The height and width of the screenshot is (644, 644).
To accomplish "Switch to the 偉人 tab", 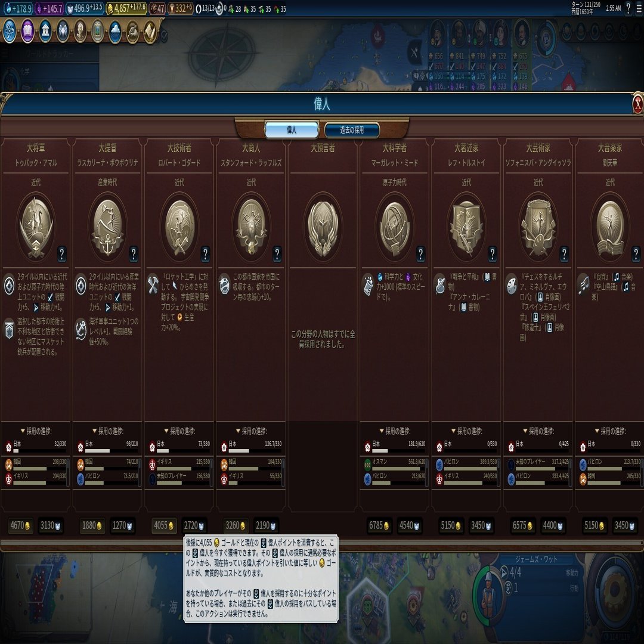I will [292, 130].
